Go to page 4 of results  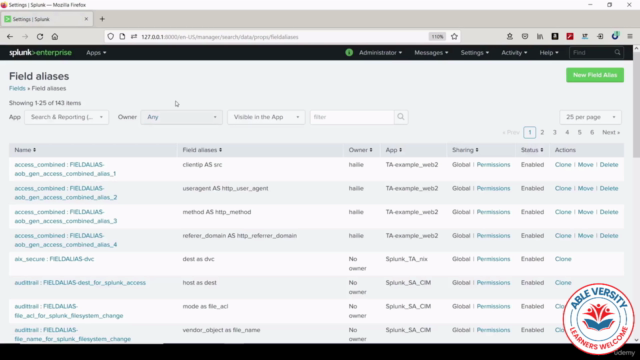coord(567,132)
